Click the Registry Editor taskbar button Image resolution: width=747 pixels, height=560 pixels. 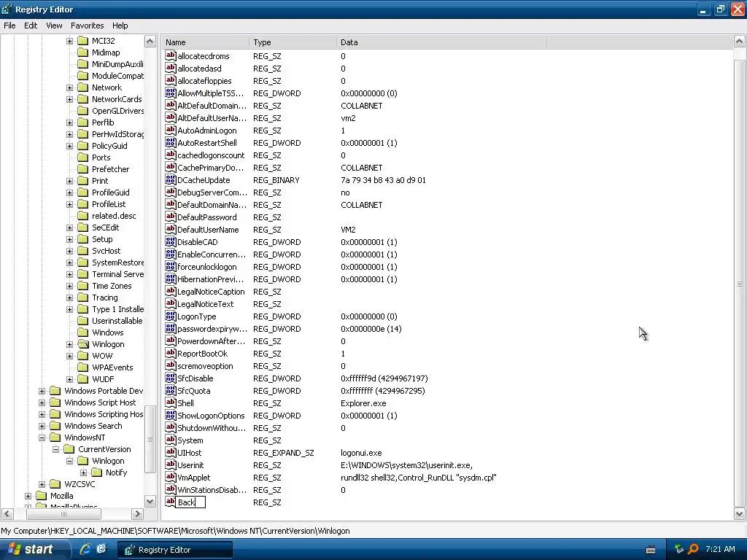coord(175,550)
